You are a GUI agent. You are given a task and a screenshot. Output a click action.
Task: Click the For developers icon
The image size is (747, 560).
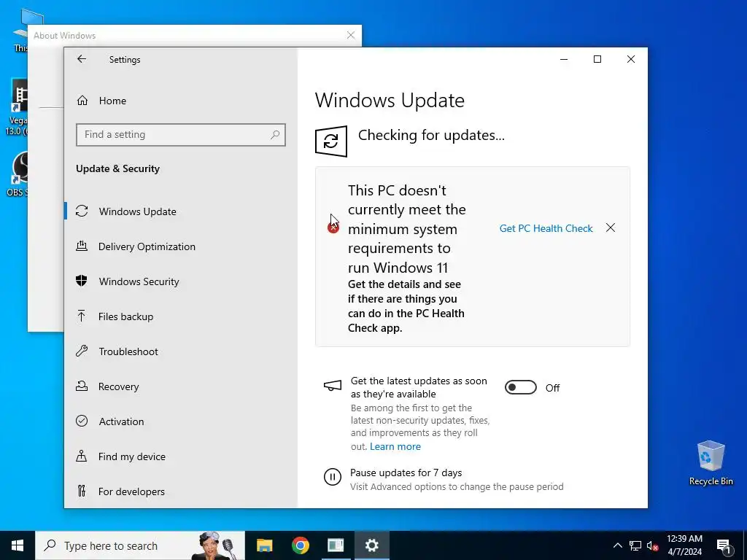(x=82, y=491)
